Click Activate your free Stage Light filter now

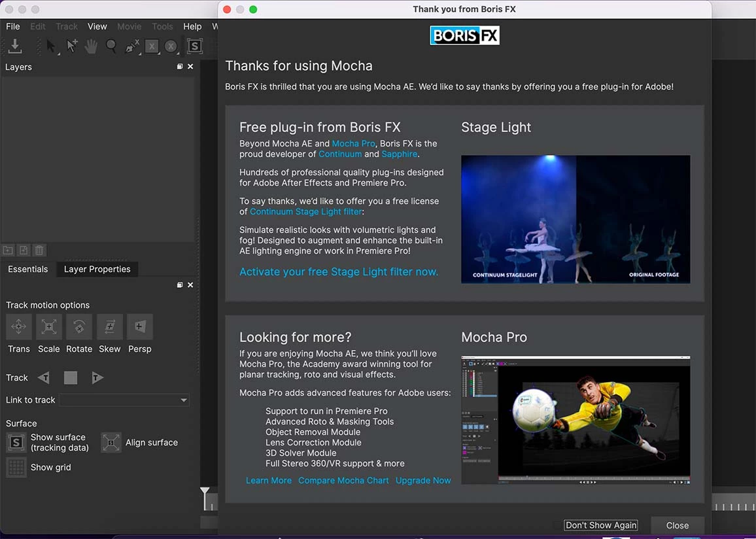pyautogui.click(x=339, y=272)
